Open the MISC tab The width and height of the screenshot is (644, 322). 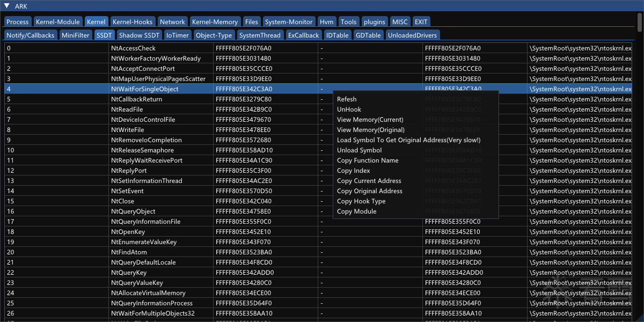click(x=400, y=22)
